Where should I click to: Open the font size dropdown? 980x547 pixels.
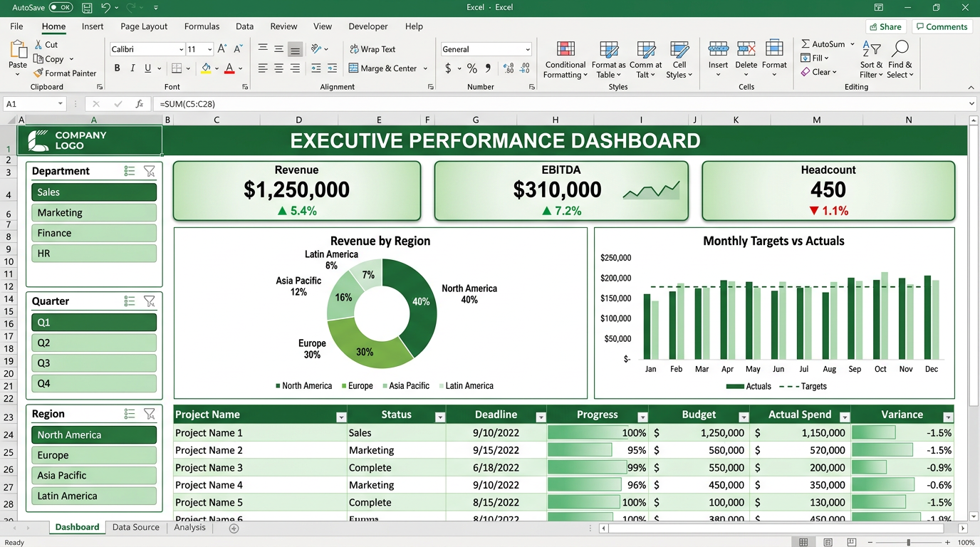tap(209, 49)
